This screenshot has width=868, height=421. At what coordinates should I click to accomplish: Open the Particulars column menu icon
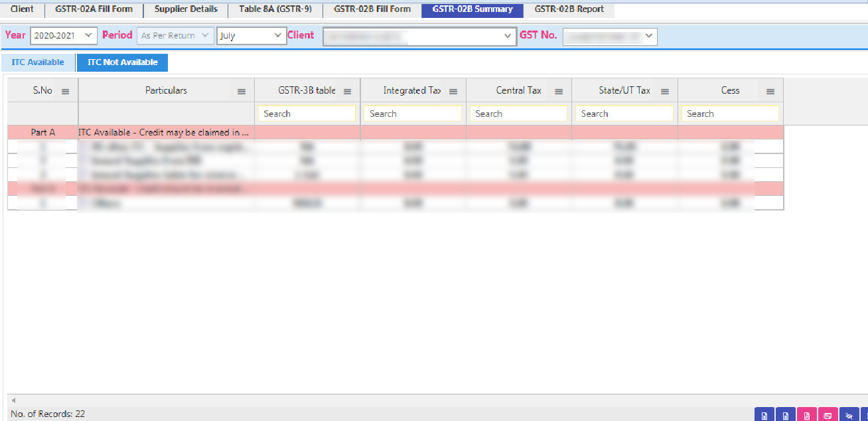242,92
